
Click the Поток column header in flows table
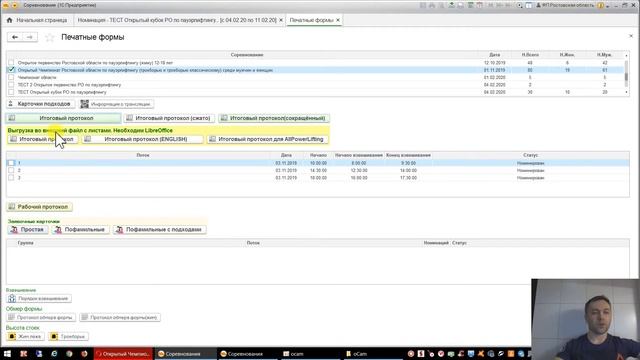click(x=143, y=155)
